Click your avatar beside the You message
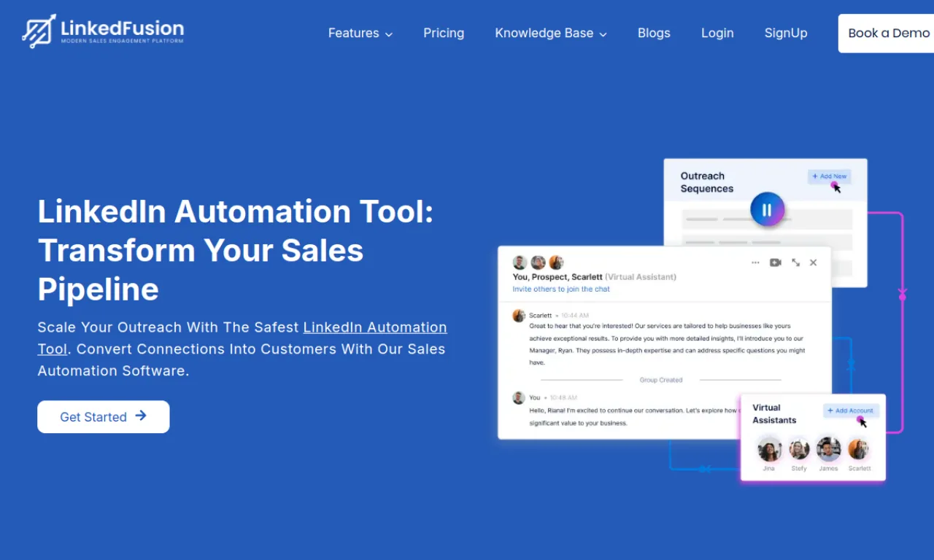934x560 pixels. tap(519, 397)
